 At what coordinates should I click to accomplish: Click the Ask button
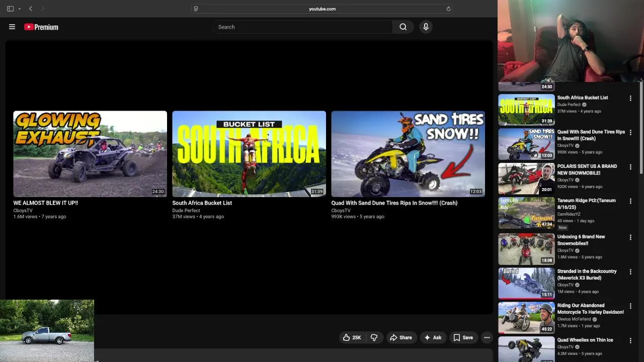point(433,338)
